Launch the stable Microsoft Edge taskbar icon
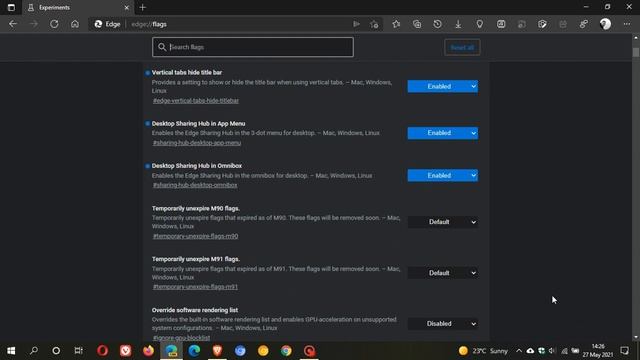 (194, 351)
